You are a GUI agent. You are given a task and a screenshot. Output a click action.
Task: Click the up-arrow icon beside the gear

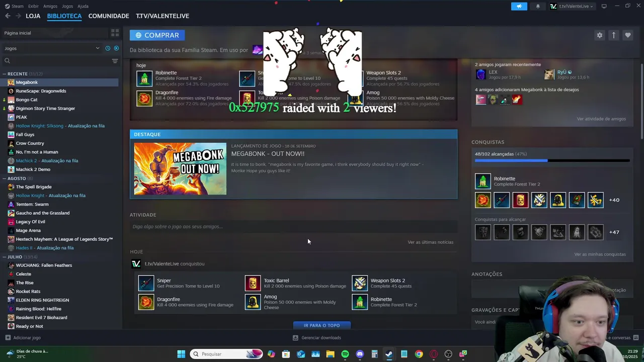(613, 35)
